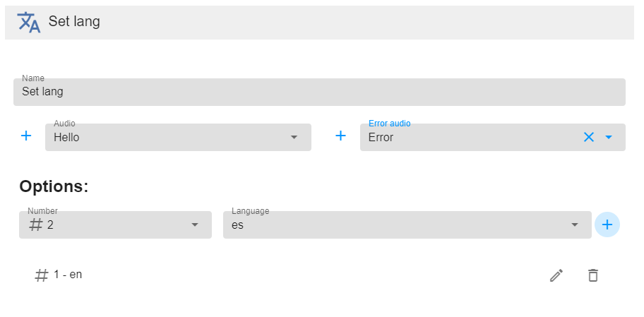Select the "1 - en" option row
644x317 pixels.
click(x=282, y=275)
